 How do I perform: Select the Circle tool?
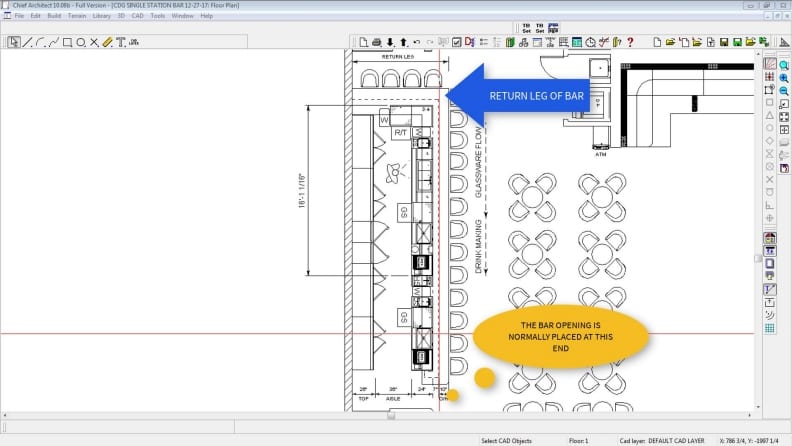(x=81, y=42)
